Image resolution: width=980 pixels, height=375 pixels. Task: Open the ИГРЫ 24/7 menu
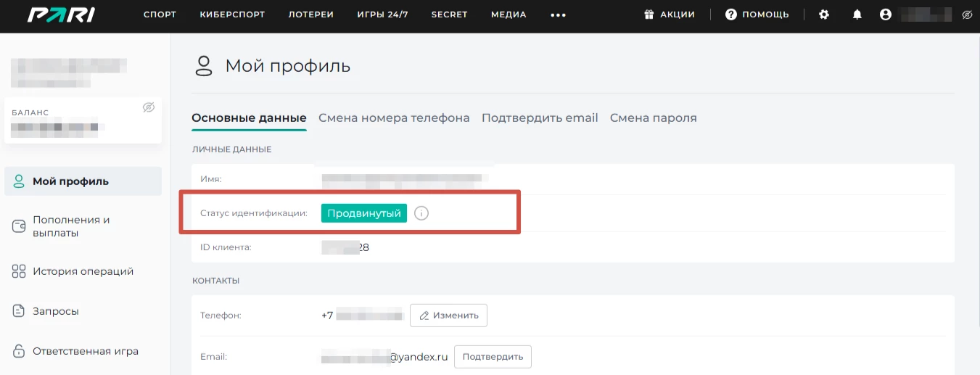click(382, 15)
